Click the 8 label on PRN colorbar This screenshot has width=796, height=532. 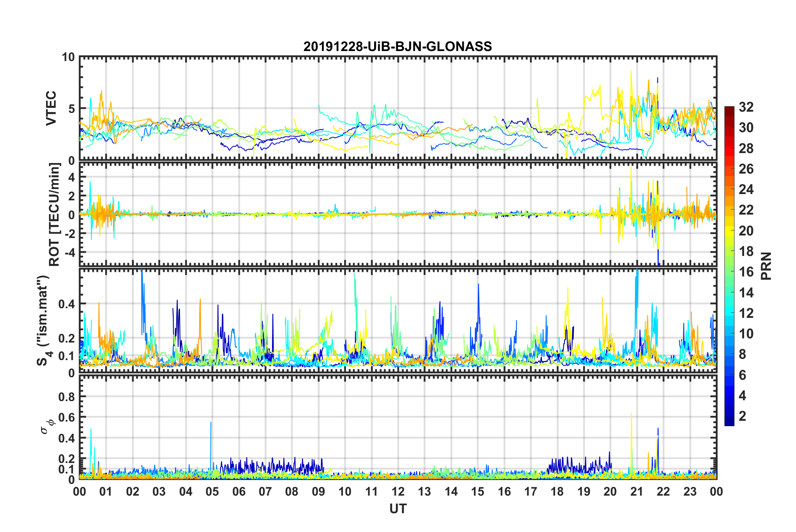tap(742, 354)
